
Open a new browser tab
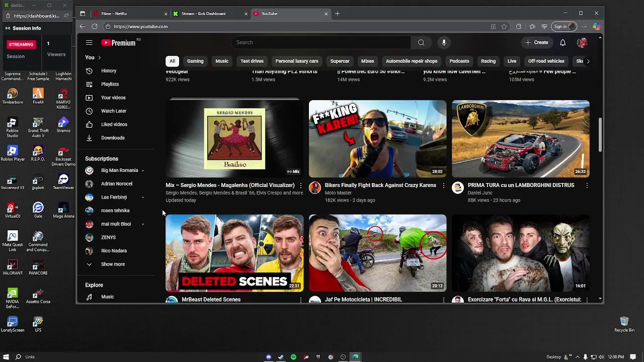(x=337, y=14)
